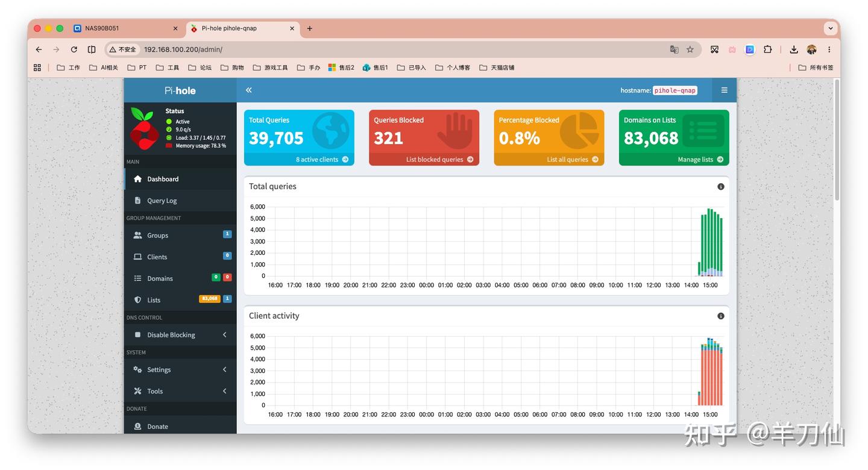Collapse the sidebar with the double-chevron icon
Screen dimensions: 868x470
248,90
